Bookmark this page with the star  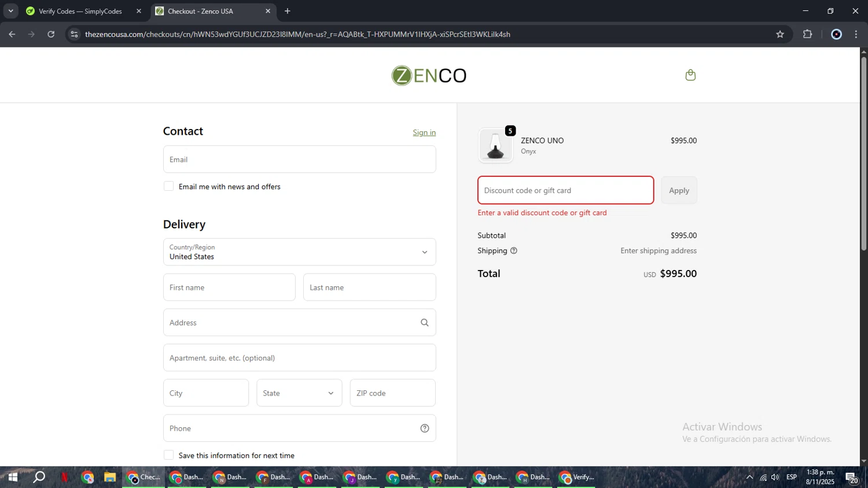[x=780, y=34]
